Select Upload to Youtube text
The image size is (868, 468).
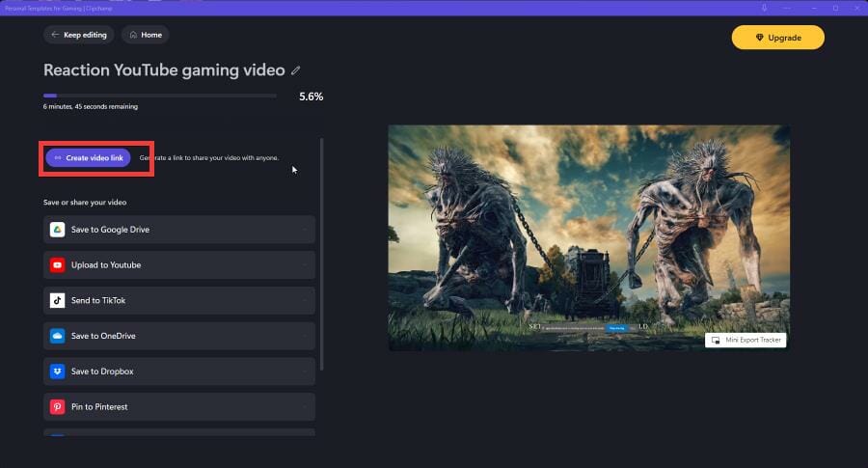click(106, 264)
